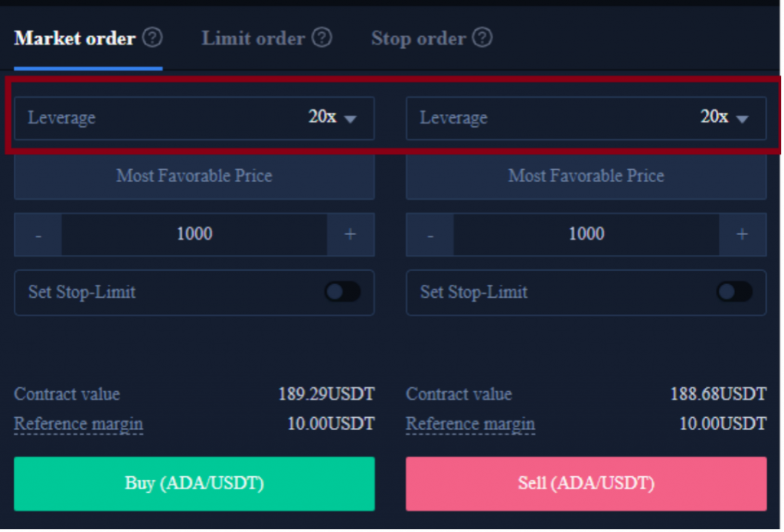Click the buy quantity 1000 input field
Viewport: 784px width, 532px height.
(x=194, y=234)
